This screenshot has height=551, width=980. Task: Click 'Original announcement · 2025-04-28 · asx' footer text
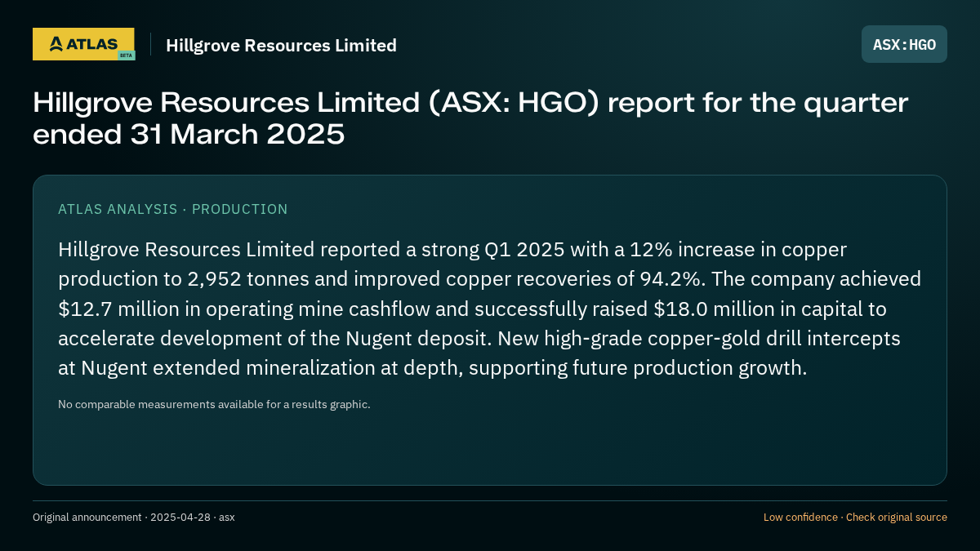pyautogui.click(x=134, y=517)
